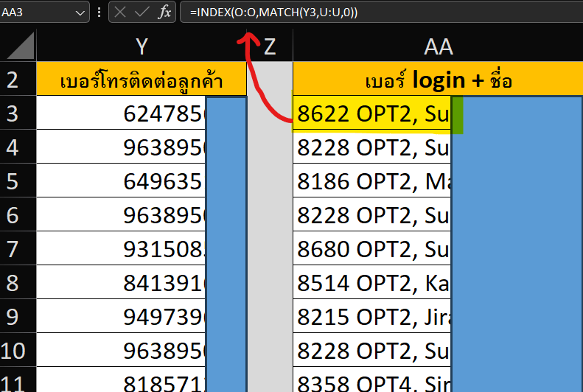Select row 11 by its row number

point(18,382)
